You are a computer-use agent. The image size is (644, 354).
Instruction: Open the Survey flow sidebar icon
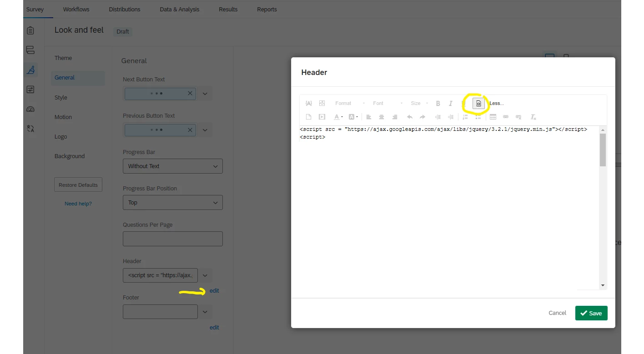30,50
